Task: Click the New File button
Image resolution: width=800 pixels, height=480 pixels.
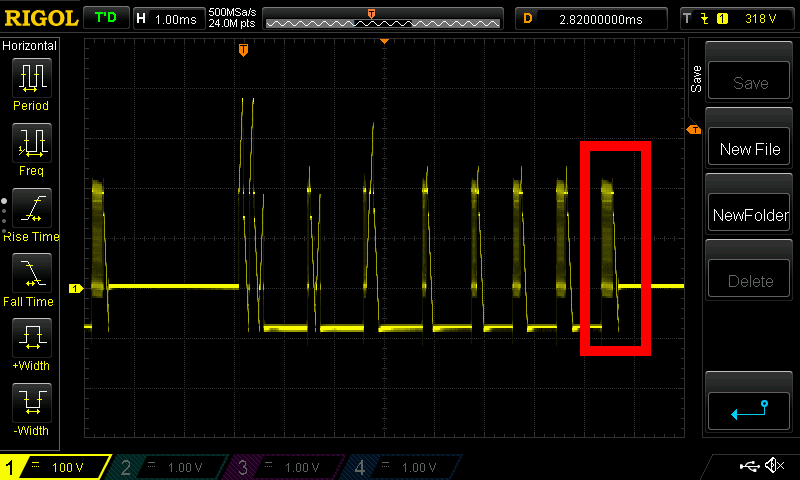Action: [x=749, y=147]
